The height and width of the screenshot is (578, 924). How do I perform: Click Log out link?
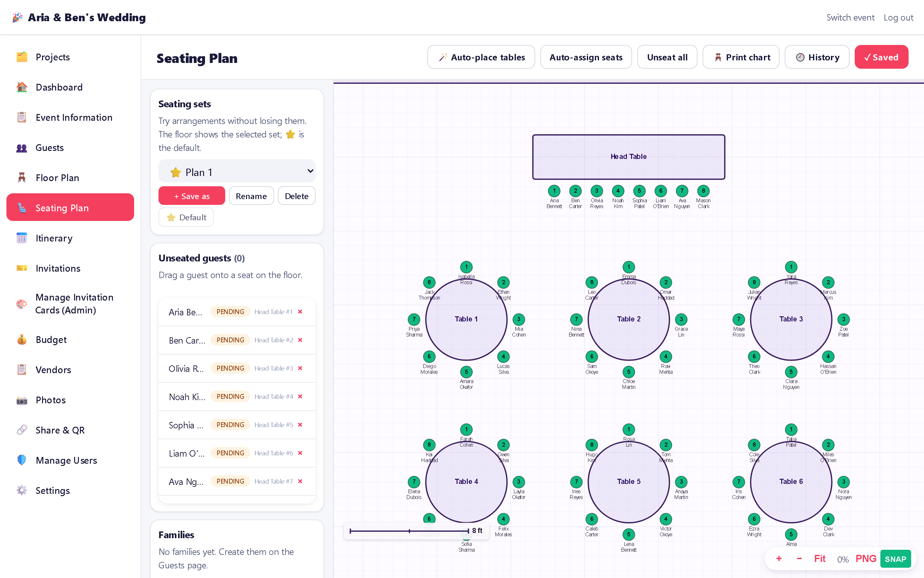(898, 18)
